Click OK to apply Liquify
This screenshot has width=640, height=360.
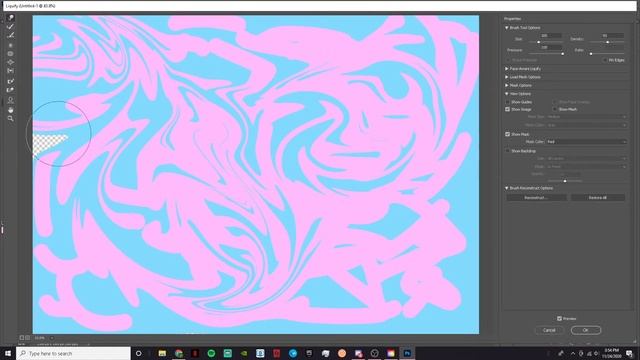point(586,330)
